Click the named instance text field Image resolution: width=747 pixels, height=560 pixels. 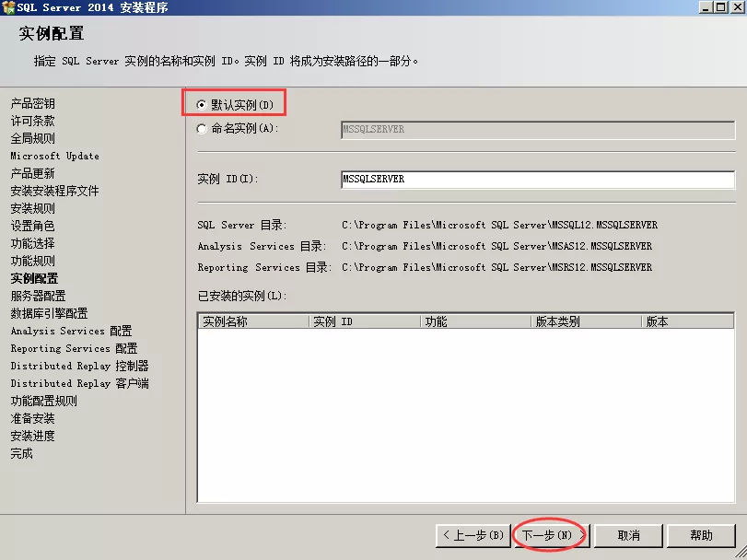tap(538, 130)
